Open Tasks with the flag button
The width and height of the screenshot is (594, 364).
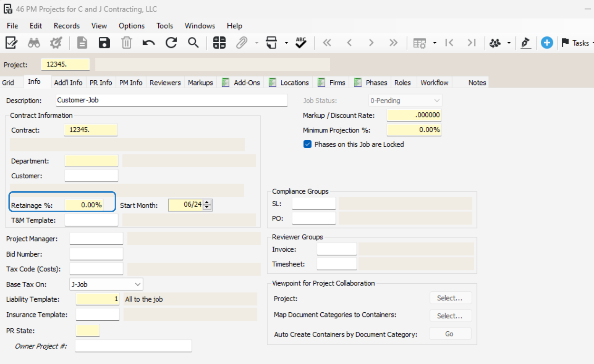coord(576,43)
